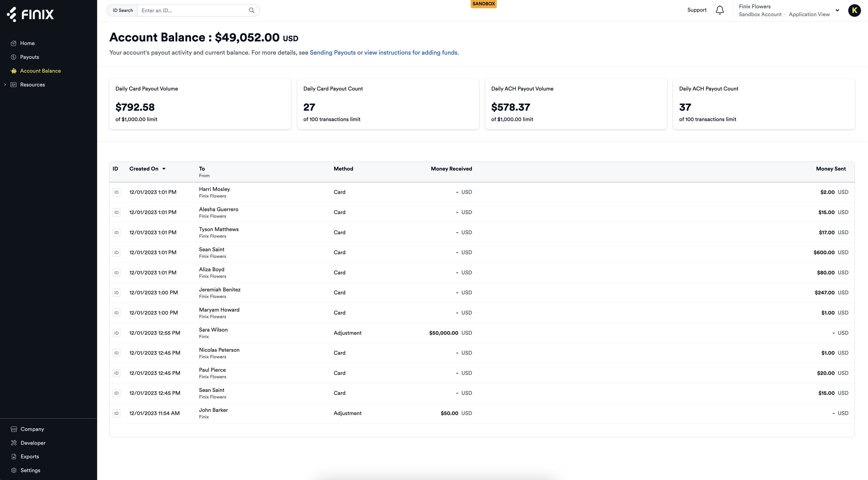
Task: Select the Daily ACH Payout Volume card
Action: pos(576,104)
